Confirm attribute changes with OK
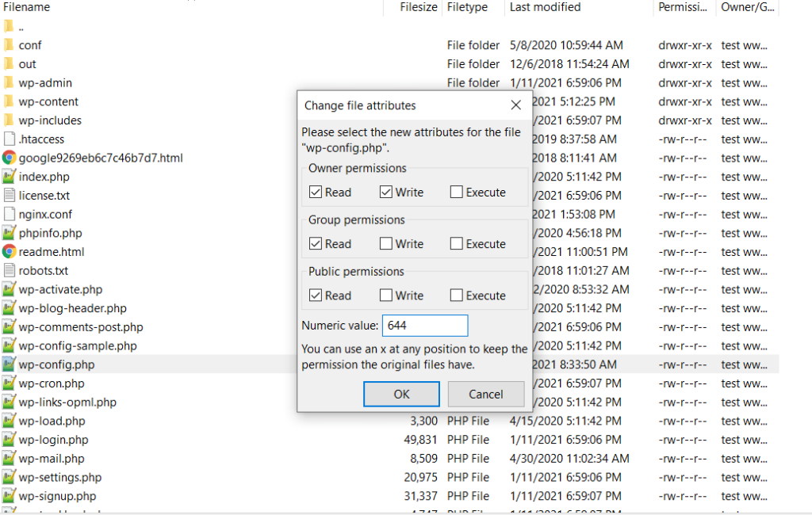This screenshot has height=515, width=812. [401, 394]
